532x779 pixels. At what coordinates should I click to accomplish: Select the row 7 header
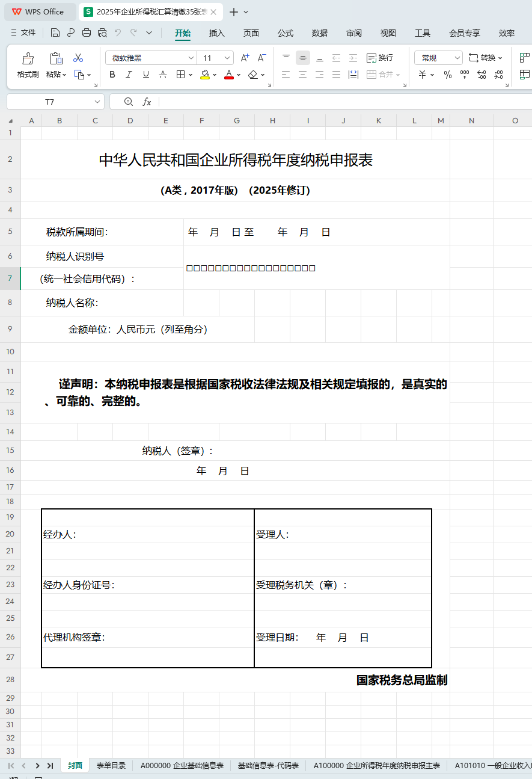10,279
